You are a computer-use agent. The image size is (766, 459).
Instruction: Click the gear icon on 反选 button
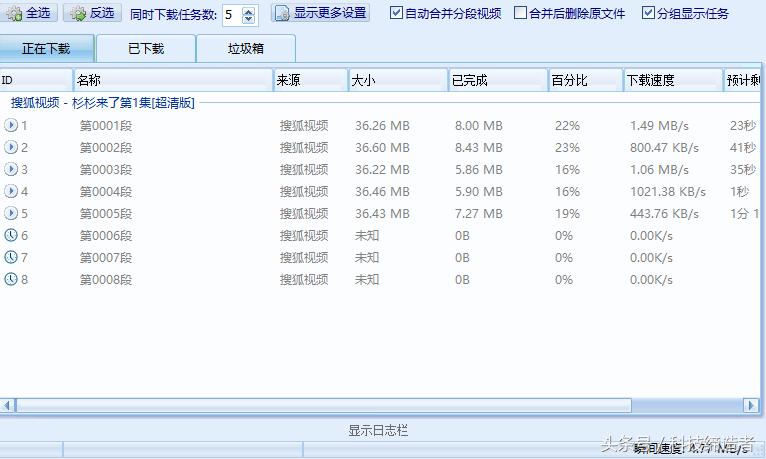coord(78,13)
